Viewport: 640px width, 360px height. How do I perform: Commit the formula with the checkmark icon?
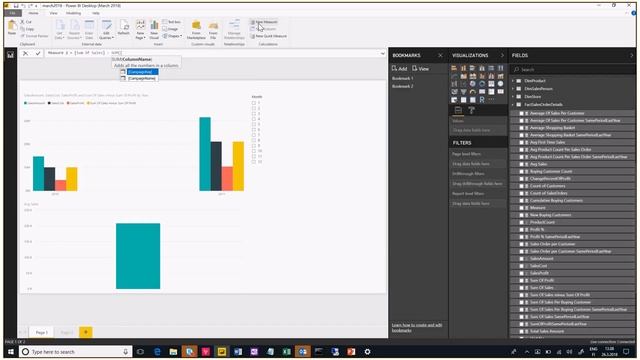pos(38,53)
